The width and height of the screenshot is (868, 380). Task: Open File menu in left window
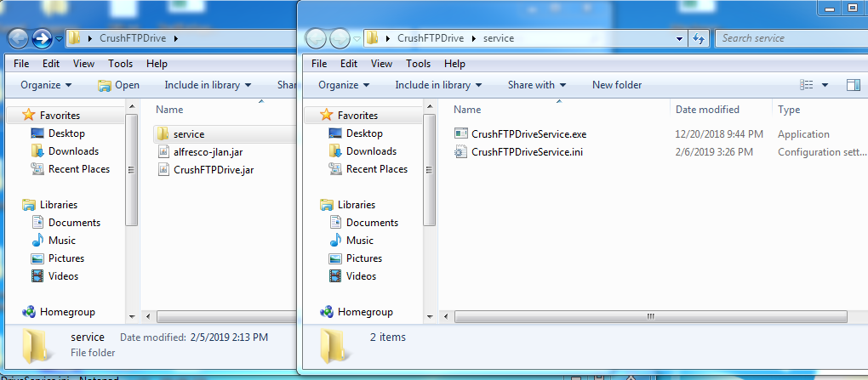21,64
